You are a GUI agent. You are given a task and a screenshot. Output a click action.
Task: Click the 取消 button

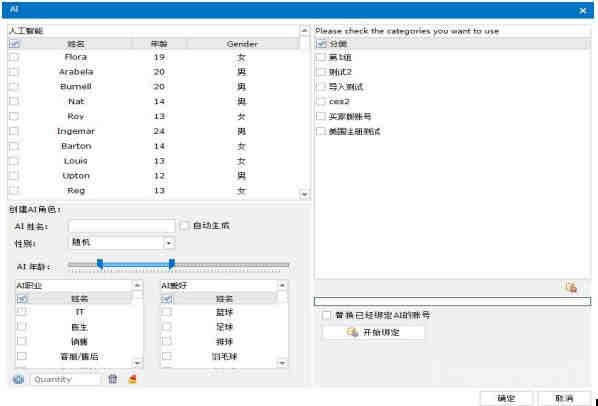pyautogui.click(x=564, y=398)
